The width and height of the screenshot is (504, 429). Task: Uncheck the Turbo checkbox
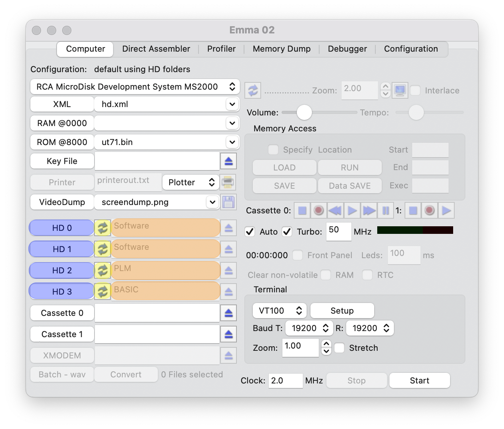[x=287, y=232]
